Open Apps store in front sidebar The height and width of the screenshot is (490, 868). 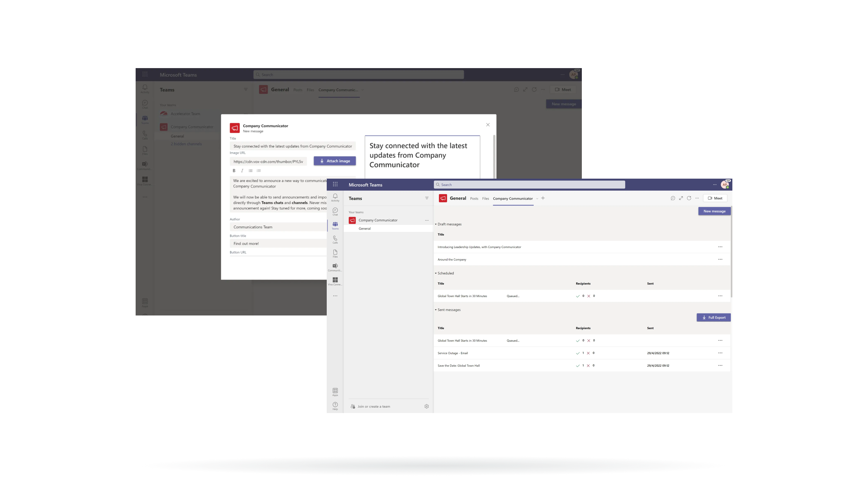(335, 392)
